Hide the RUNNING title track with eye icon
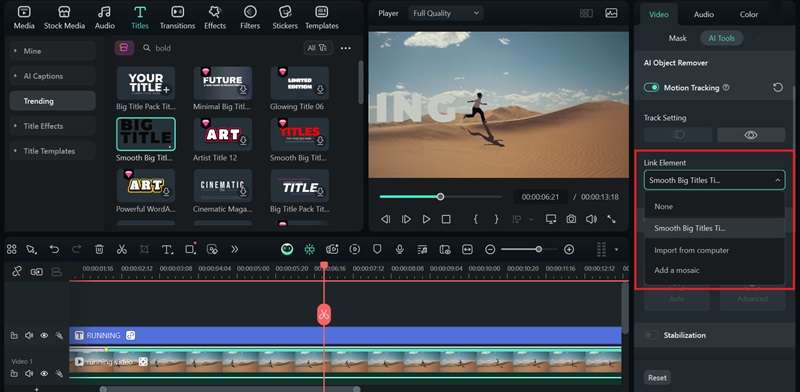The image size is (800, 392). click(44, 335)
